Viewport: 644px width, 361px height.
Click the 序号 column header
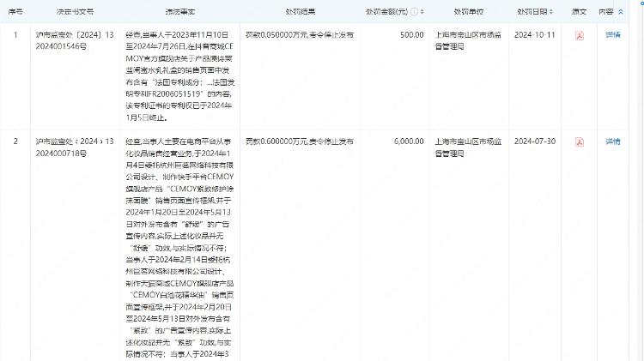[15, 13]
